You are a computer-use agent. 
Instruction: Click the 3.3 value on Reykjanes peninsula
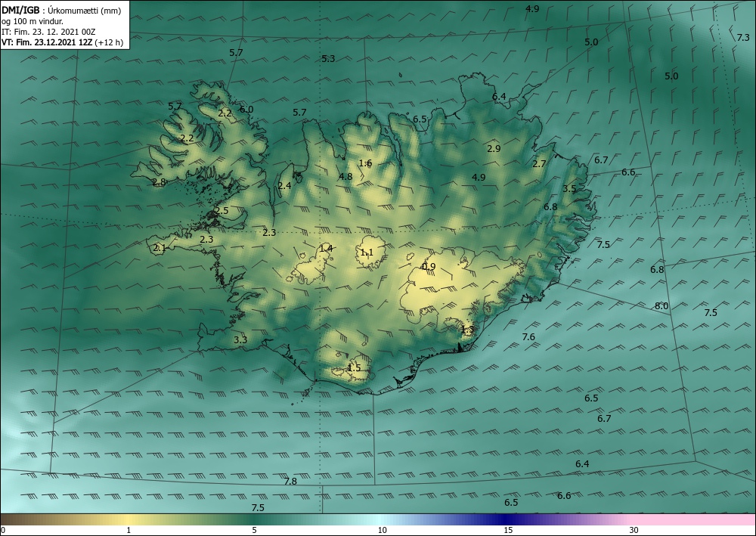click(240, 340)
